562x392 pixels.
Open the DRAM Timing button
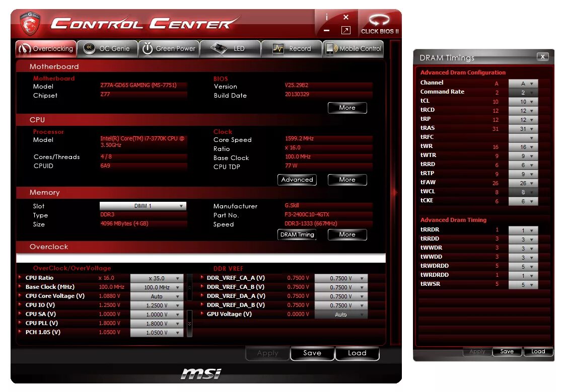(297, 234)
